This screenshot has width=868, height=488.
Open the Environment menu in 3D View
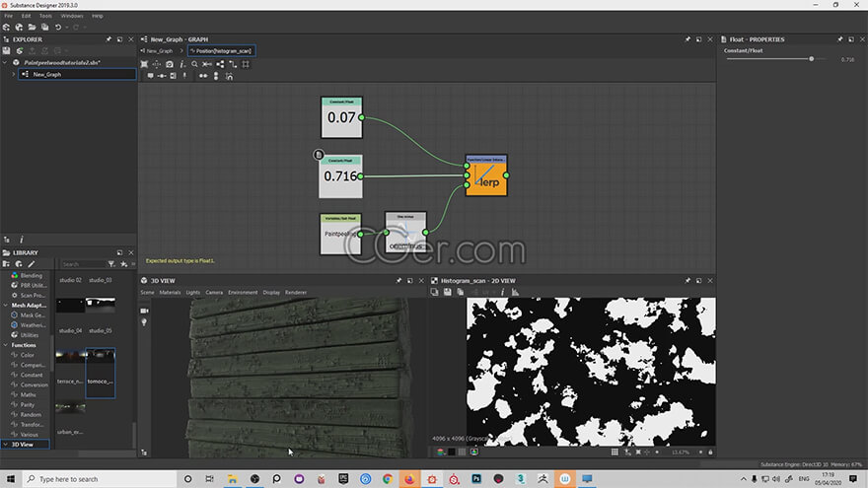(x=243, y=292)
